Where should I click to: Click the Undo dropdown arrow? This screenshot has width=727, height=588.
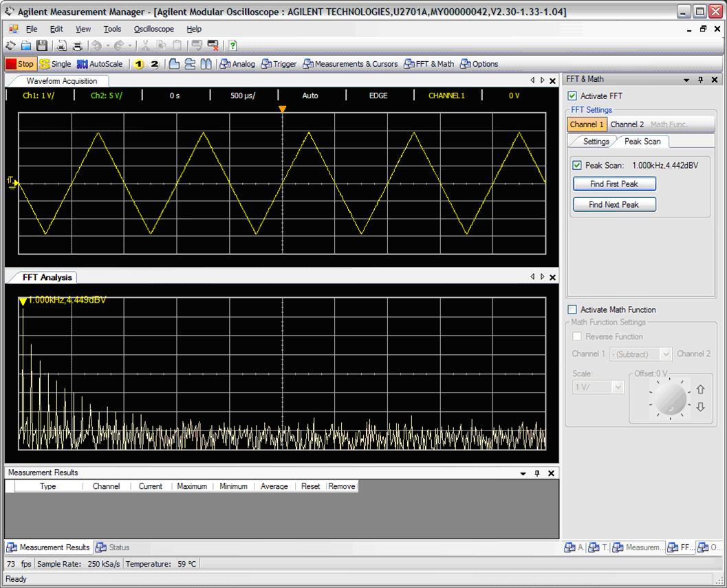coord(107,45)
